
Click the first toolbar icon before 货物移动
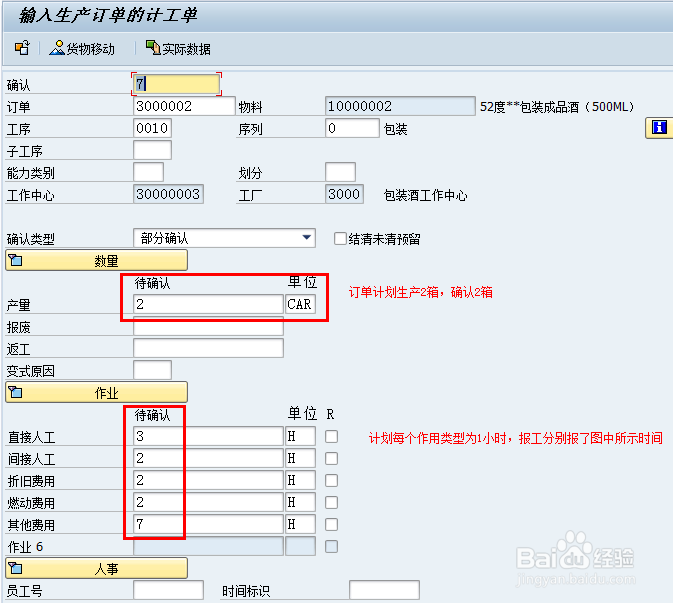click(22, 48)
